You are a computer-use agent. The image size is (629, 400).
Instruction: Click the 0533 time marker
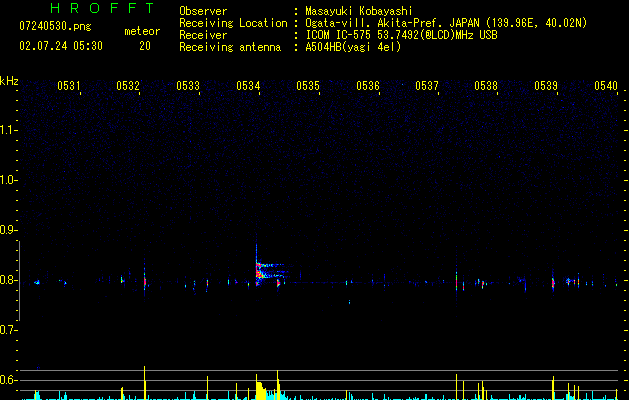coord(188,85)
